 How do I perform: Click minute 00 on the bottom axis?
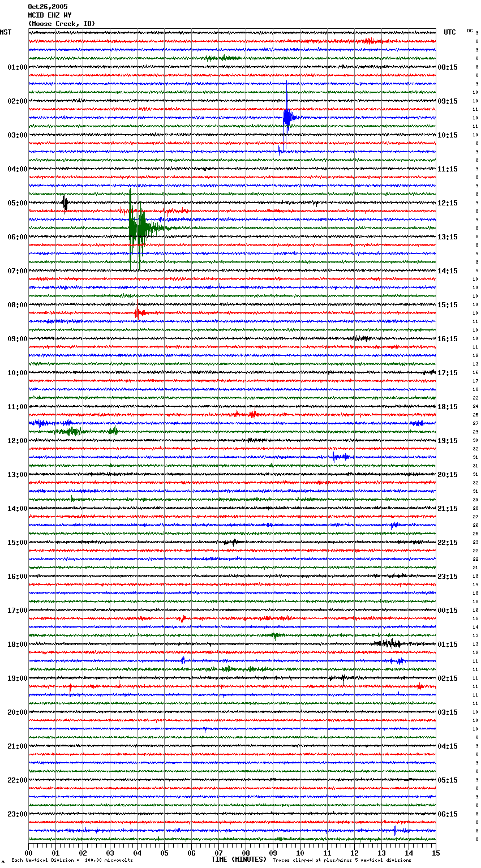(x=29, y=853)
